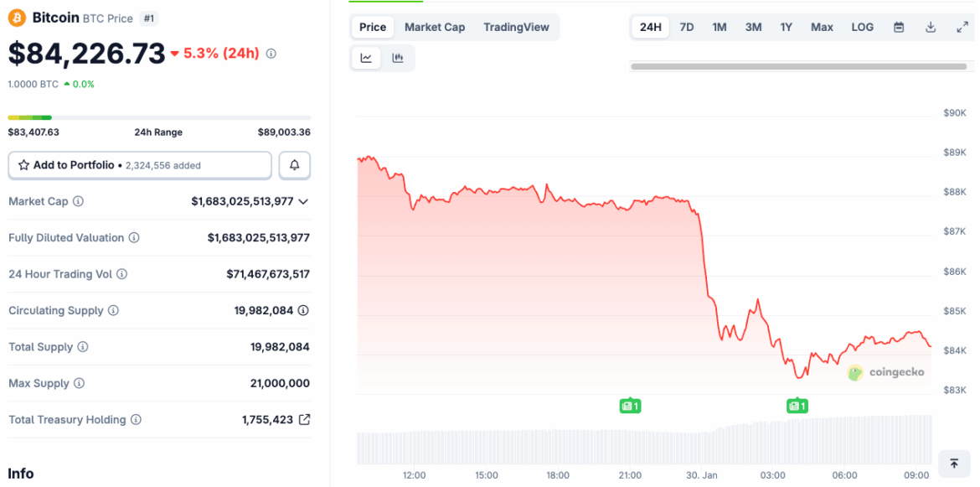Click the Add to Portfolio button
980x487 pixels.
(139, 165)
